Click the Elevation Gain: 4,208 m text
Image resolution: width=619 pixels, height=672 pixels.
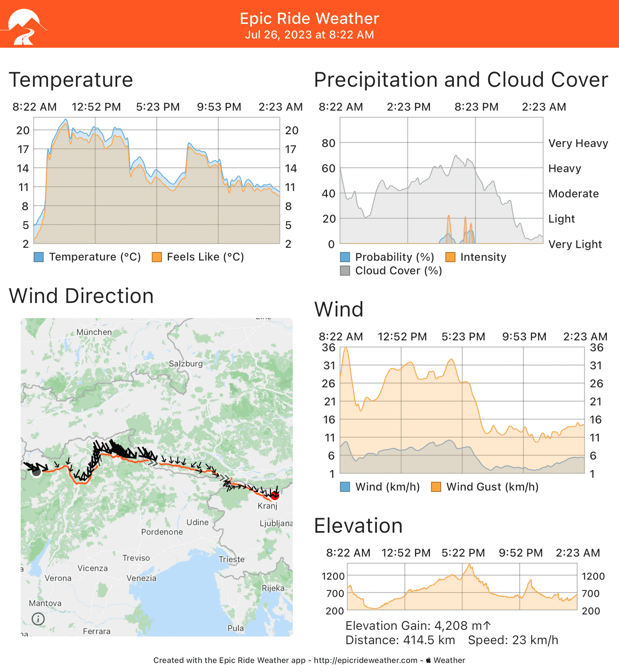click(418, 626)
